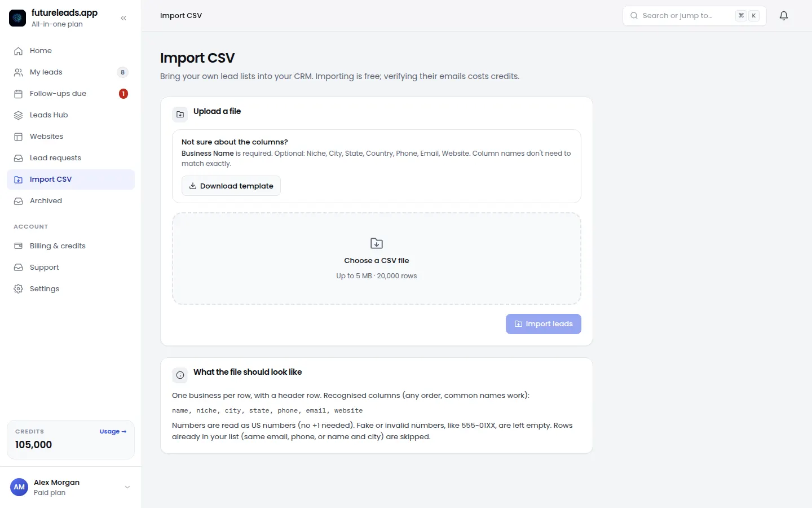Expand the Alex Morgan account menu chevron

coord(127,487)
